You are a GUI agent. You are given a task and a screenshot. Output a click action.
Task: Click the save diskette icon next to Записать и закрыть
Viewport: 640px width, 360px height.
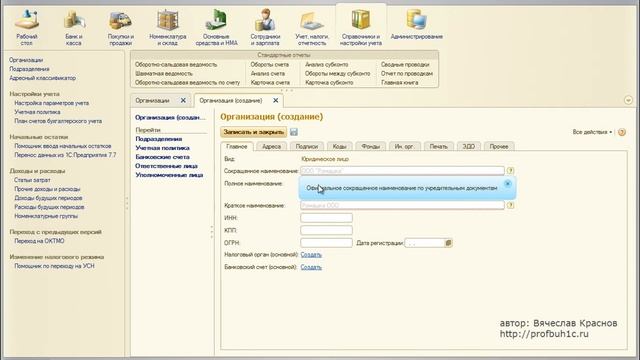[x=294, y=132]
